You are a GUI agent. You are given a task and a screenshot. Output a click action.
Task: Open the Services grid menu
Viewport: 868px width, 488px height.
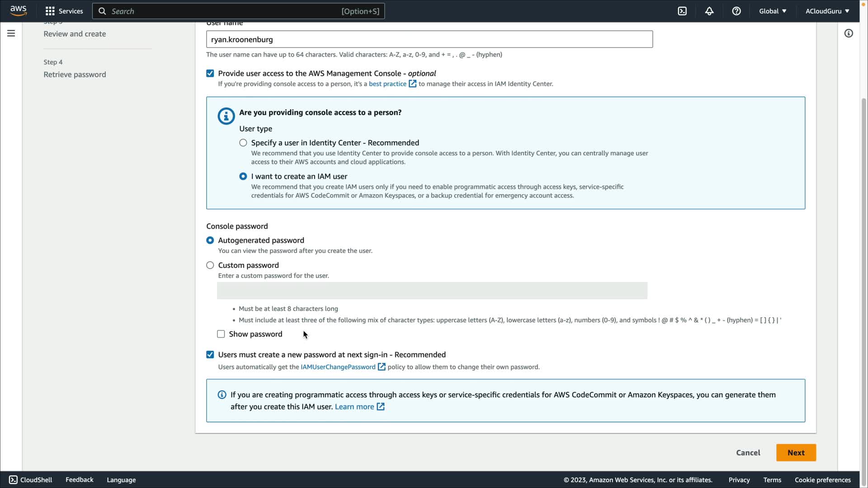tap(64, 11)
